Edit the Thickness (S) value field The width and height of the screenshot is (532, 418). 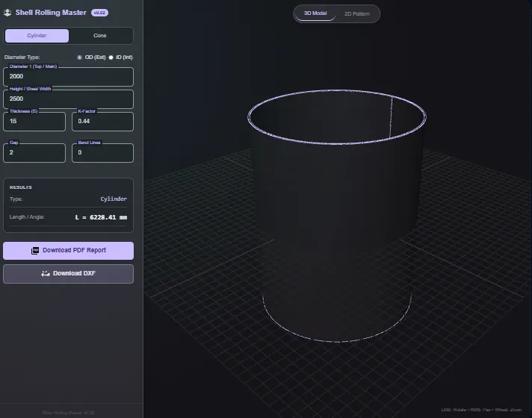click(x=34, y=122)
